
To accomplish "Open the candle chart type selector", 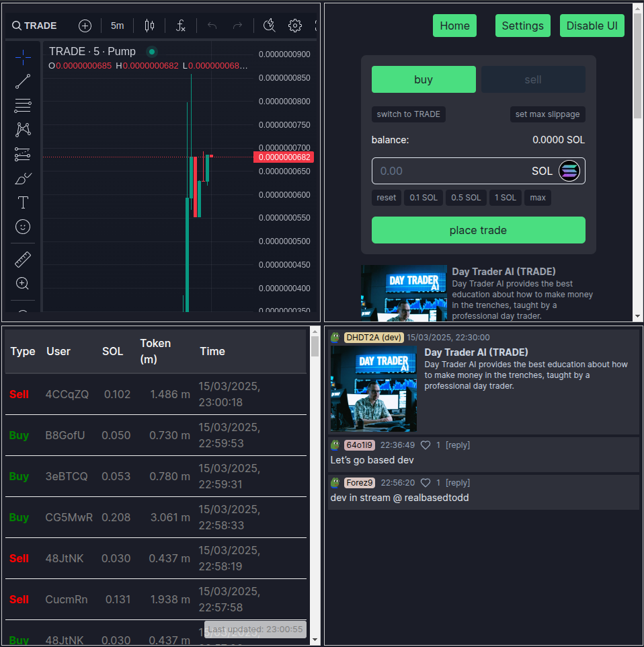I will click(149, 26).
